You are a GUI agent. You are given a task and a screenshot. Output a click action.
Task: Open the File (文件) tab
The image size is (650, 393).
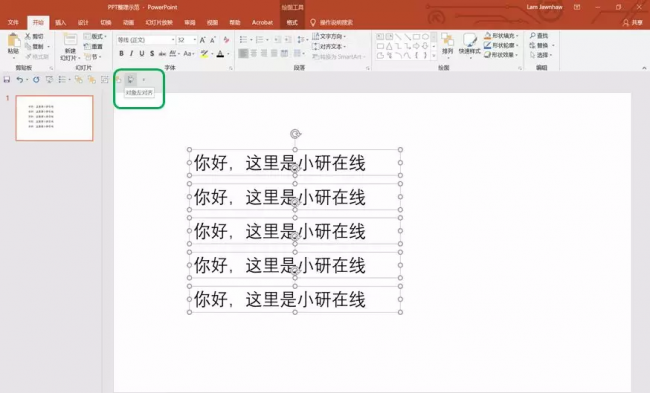pos(13,22)
